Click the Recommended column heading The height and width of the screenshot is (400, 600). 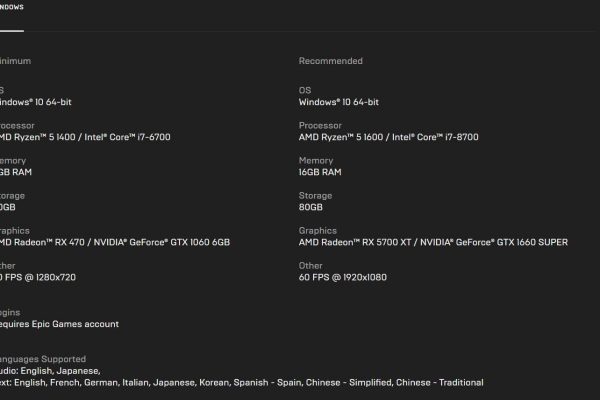[331, 61]
